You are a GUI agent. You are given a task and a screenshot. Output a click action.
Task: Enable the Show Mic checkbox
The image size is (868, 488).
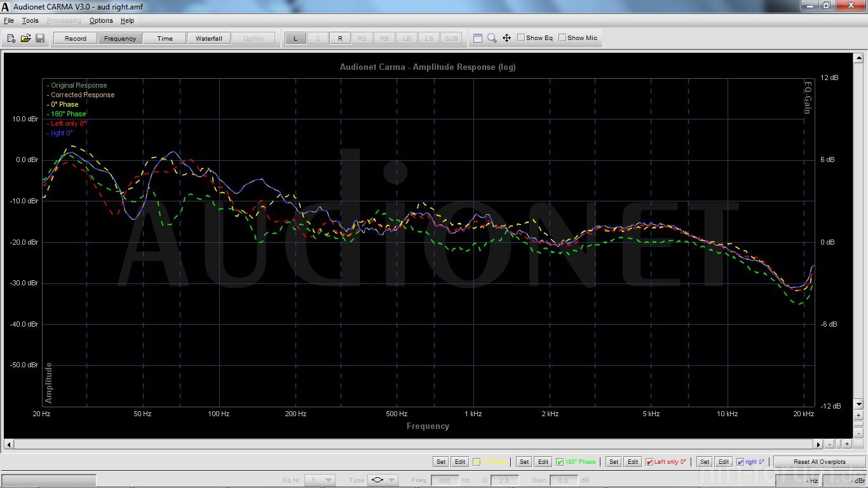[562, 38]
